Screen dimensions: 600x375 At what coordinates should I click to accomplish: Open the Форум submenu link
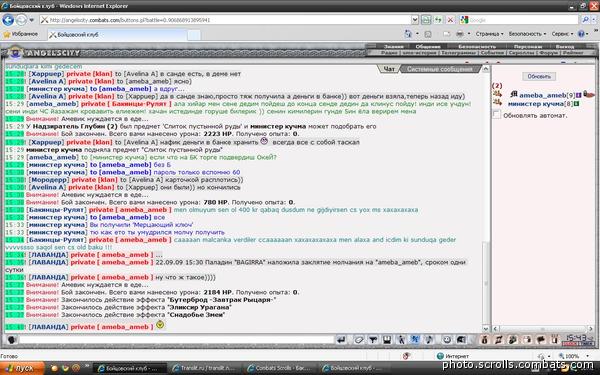549,53
